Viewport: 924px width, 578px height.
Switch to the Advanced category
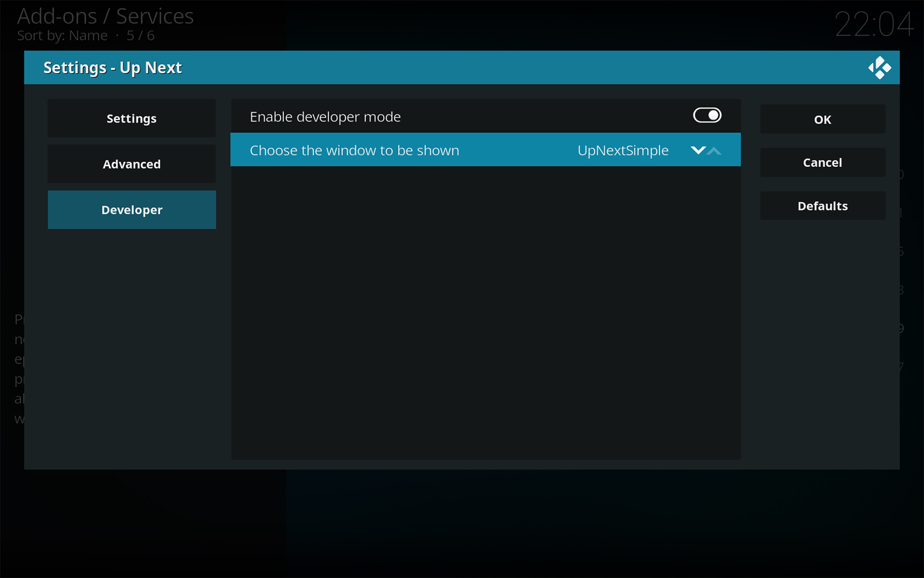point(131,164)
